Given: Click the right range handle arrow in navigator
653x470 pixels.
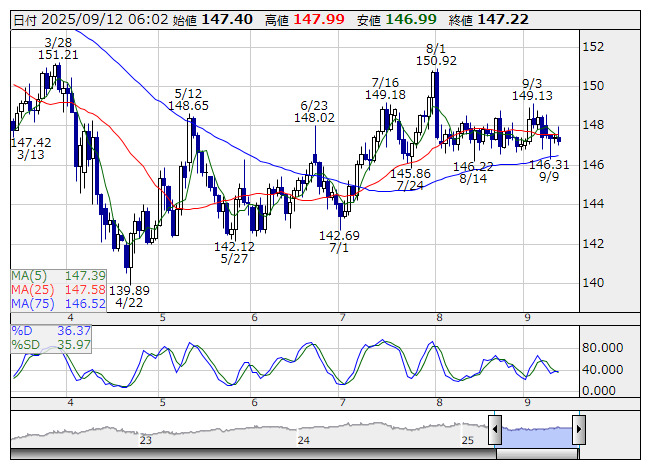Looking at the screenshot, I should 578,429.
